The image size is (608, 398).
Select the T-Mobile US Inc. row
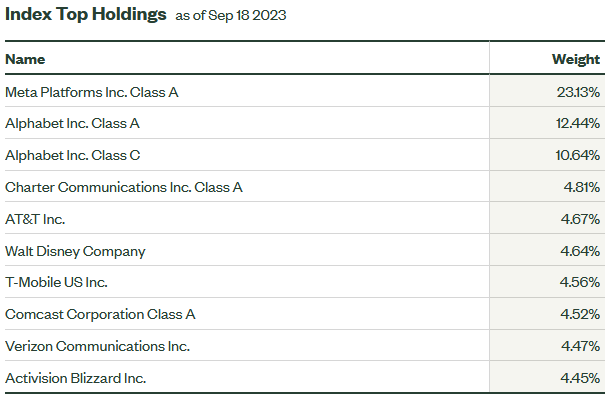coord(305,282)
